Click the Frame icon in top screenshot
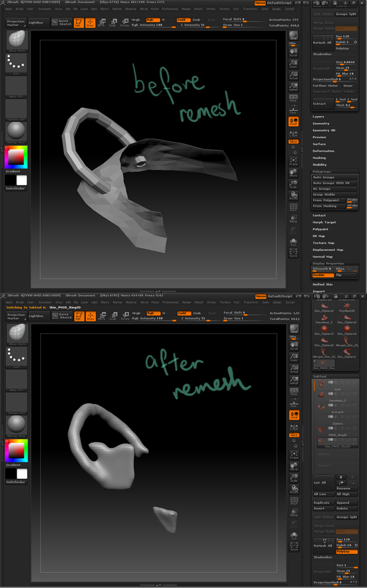 pyautogui.click(x=293, y=161)
